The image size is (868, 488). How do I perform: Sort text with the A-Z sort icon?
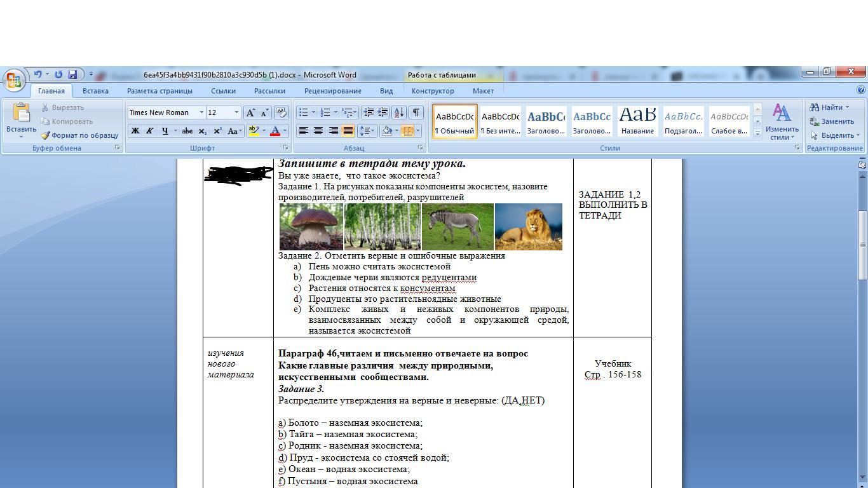(x=399, y=112)
